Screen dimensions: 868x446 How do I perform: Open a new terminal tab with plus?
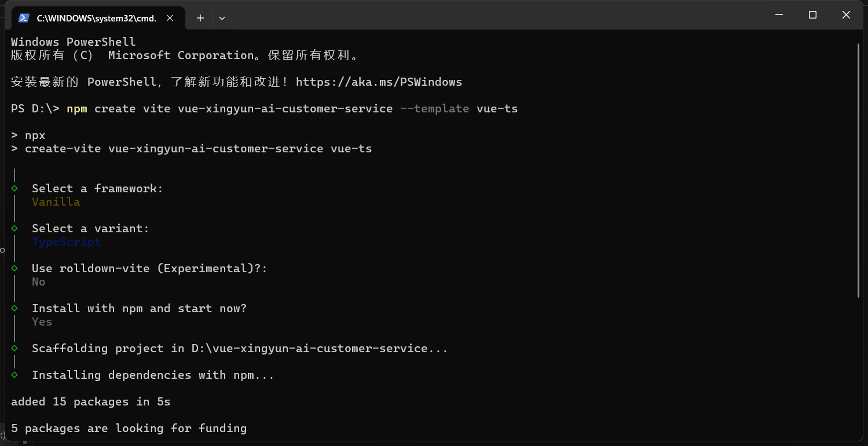(x=200, y=18)
